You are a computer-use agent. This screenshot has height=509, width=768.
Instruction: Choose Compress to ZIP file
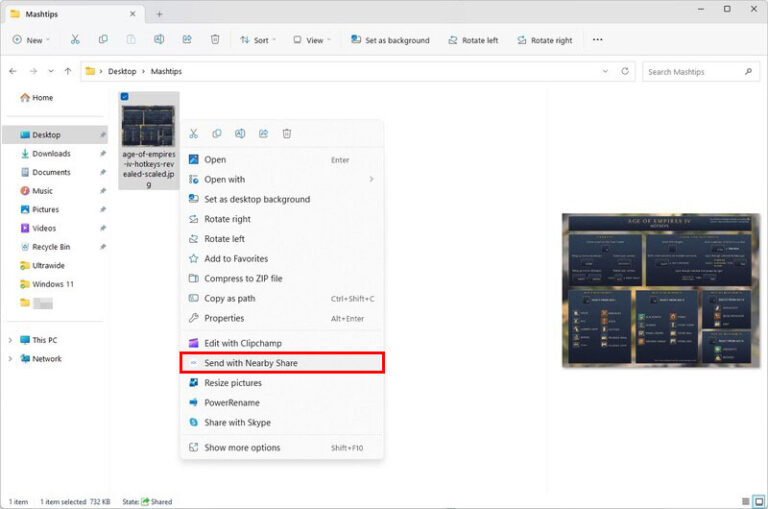point(243,278)
